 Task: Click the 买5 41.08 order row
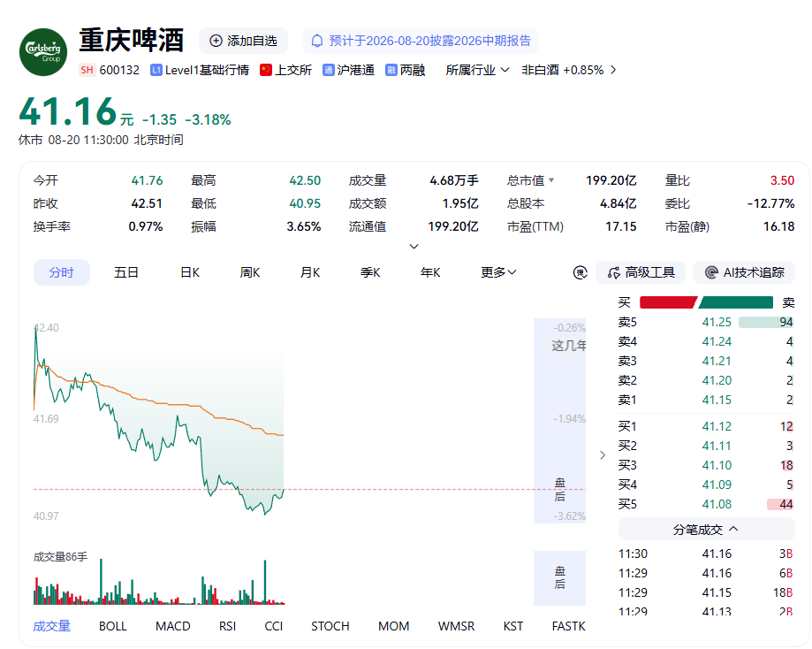tap(706, 504)
